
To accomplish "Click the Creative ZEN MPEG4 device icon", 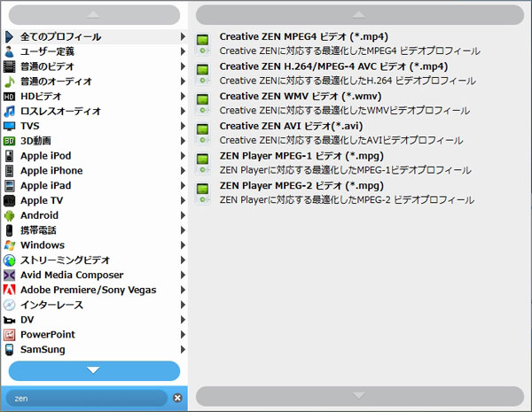I will point(202,44).
